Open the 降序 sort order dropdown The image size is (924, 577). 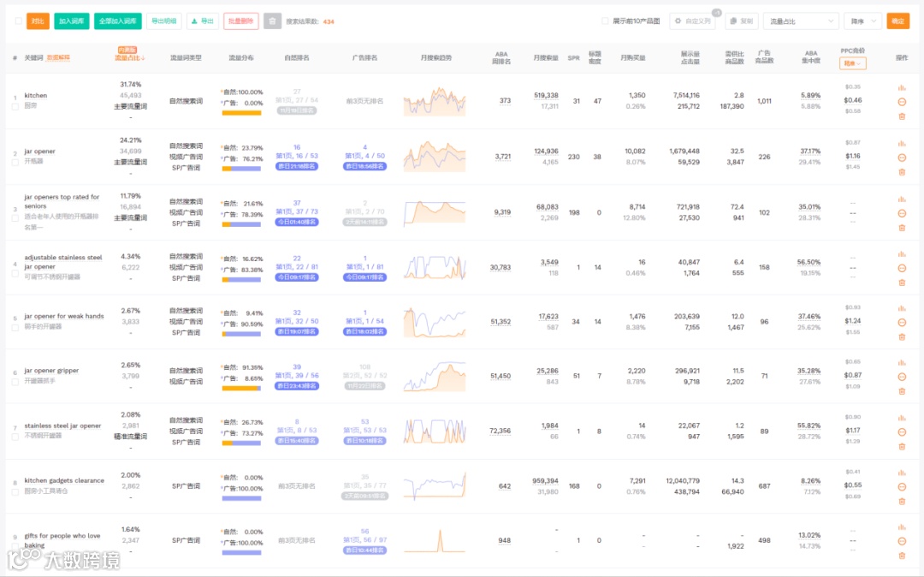tap(862, 21)
